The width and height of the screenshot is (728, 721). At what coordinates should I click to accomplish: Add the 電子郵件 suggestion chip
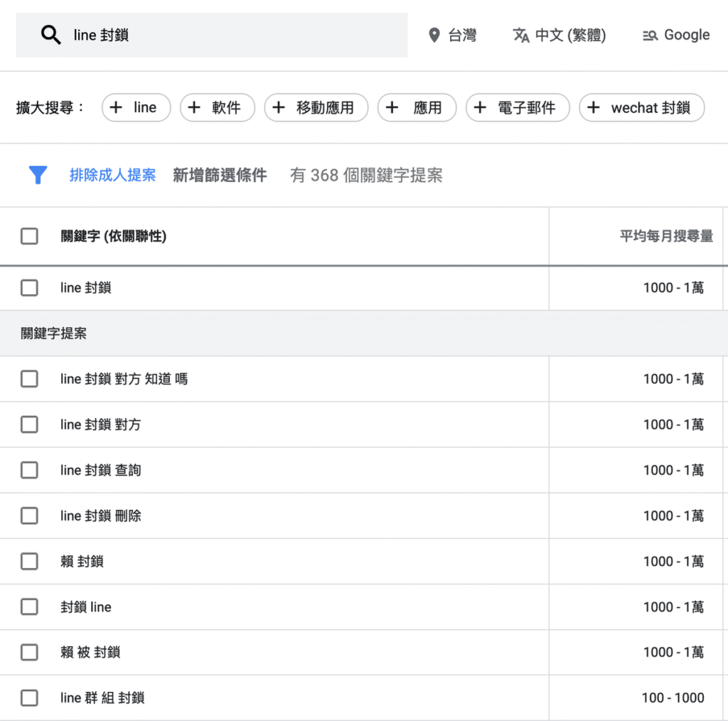tap(518, 107)
